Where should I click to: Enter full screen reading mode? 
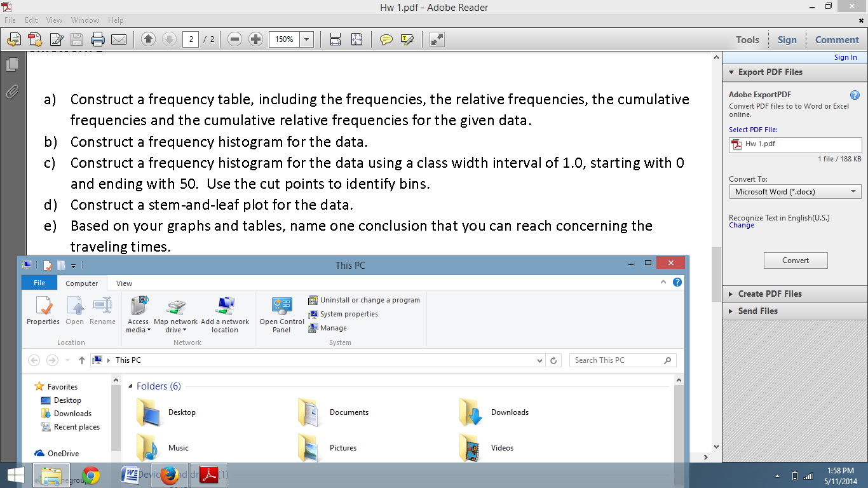point(435,39)
